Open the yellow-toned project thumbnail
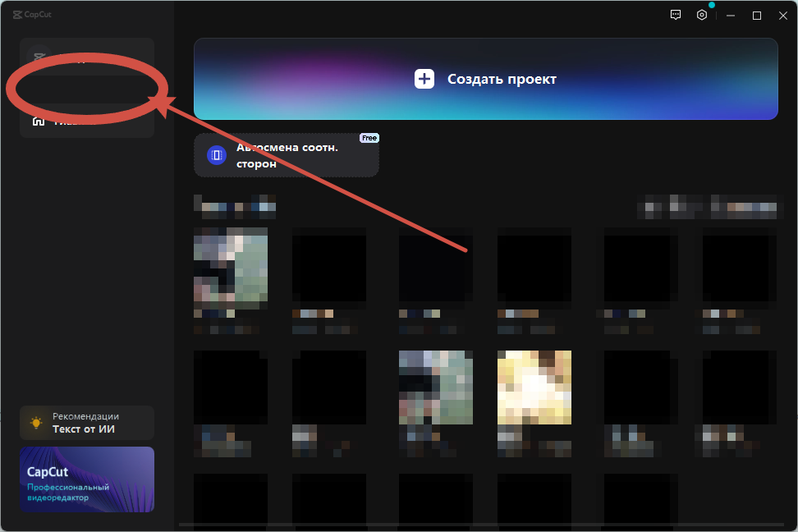This screenshot has width=798, height=532. pos(534,388)
